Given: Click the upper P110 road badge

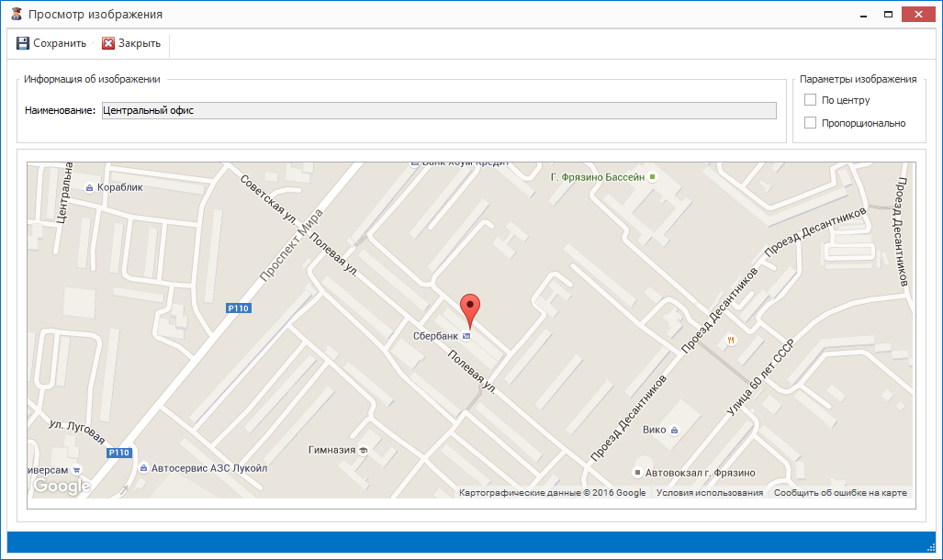Looking at the screenshot, I should 238,308.
